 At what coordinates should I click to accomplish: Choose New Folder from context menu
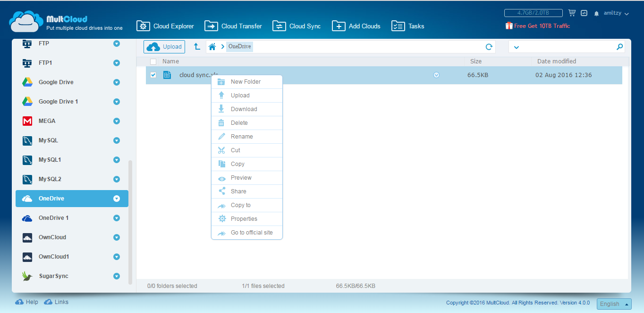click(247, 82)
